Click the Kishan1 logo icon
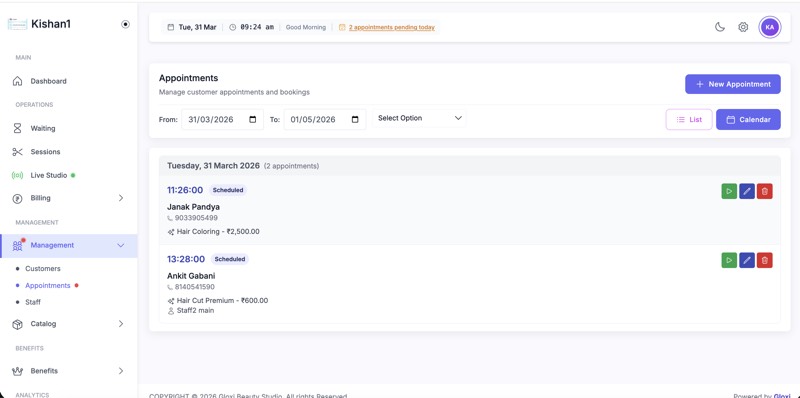Viewport: 800px width, 398px height. tap(17, 24)
